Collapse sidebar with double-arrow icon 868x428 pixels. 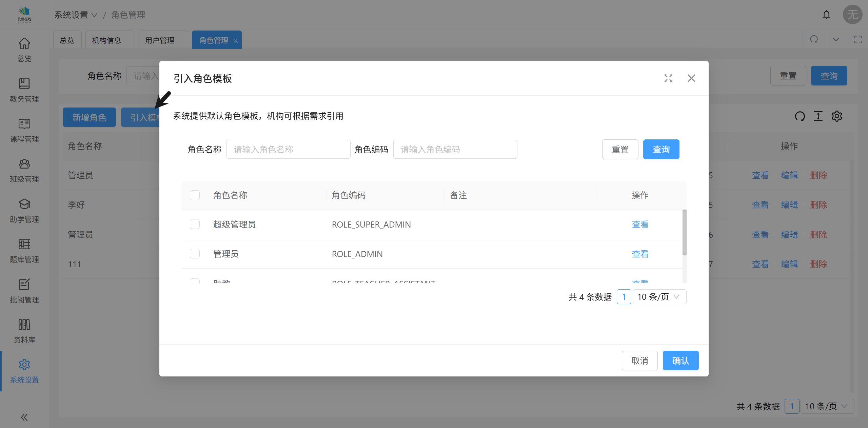tap(24, 417)
